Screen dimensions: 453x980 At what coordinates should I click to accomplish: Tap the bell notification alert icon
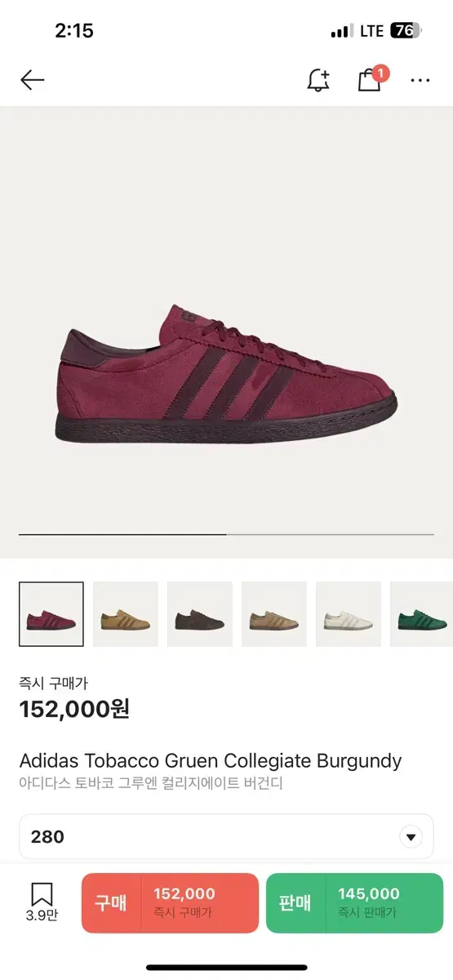pyautogui.click(x=318, y=80)
